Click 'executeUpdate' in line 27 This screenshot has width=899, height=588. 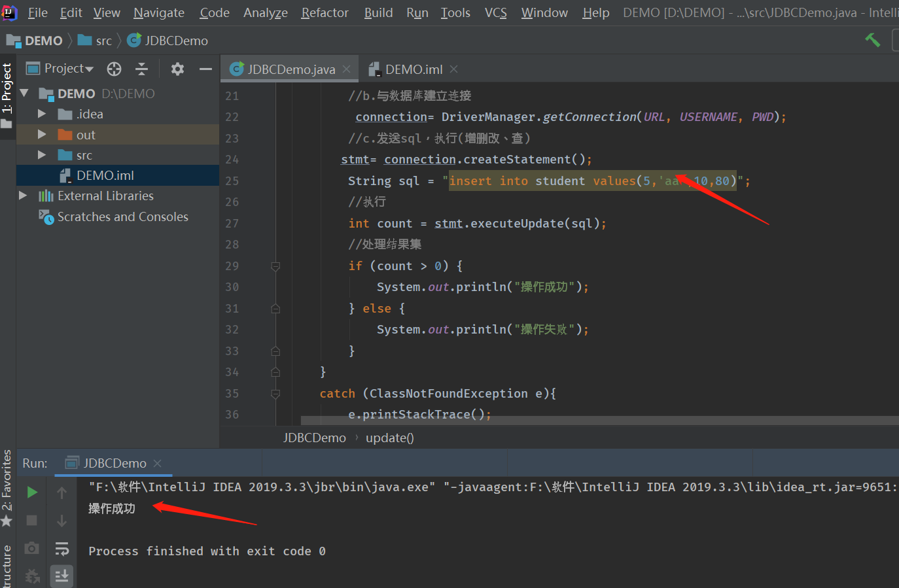pyautogui.click(x=517, y=224)
